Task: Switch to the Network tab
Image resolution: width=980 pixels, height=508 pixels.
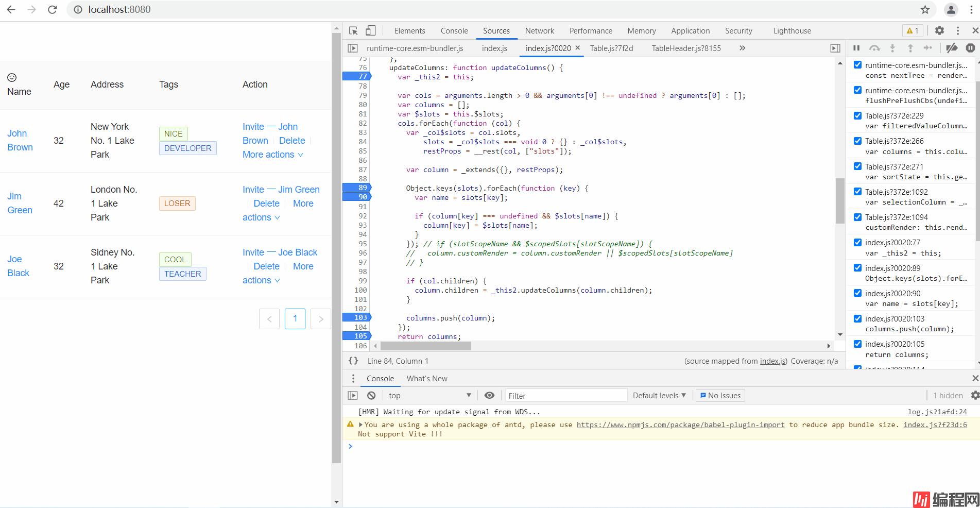Action: [539, 31]
